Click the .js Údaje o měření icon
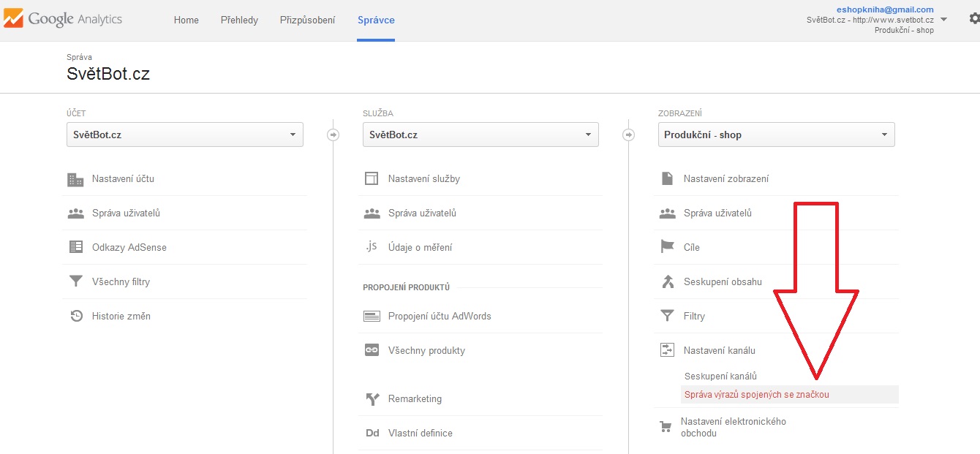The width and height of the screenshot is (980, 454). coord(372,246)
